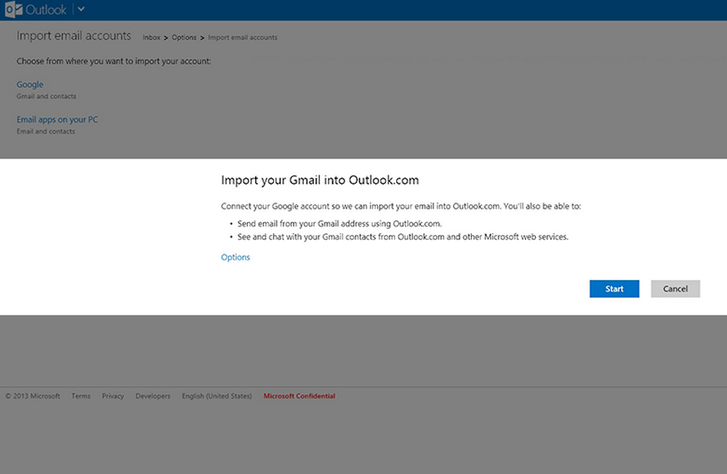Choose Email apps on your PC
Image resolution: width=727 pixels, height=474 pixels.
coord(57,120)
